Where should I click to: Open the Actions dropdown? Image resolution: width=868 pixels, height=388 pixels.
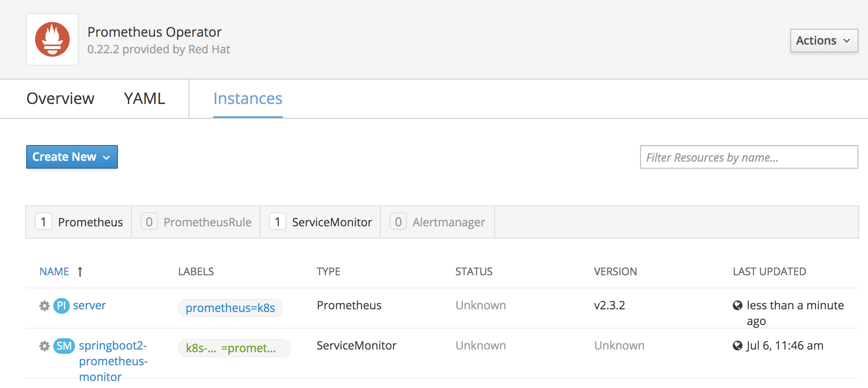pos(824,41)
